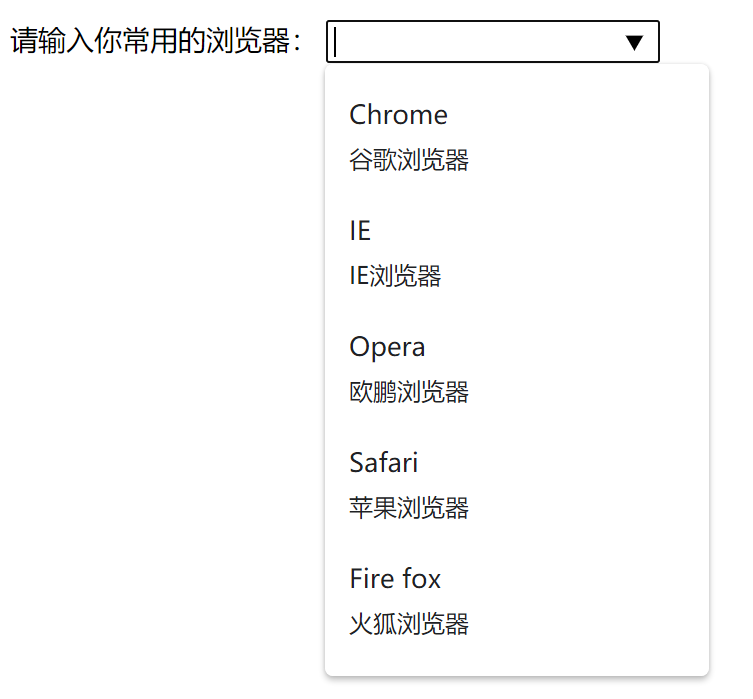Select the Safari option
This screenshot has height=699, width=753.
coord(383,462)
